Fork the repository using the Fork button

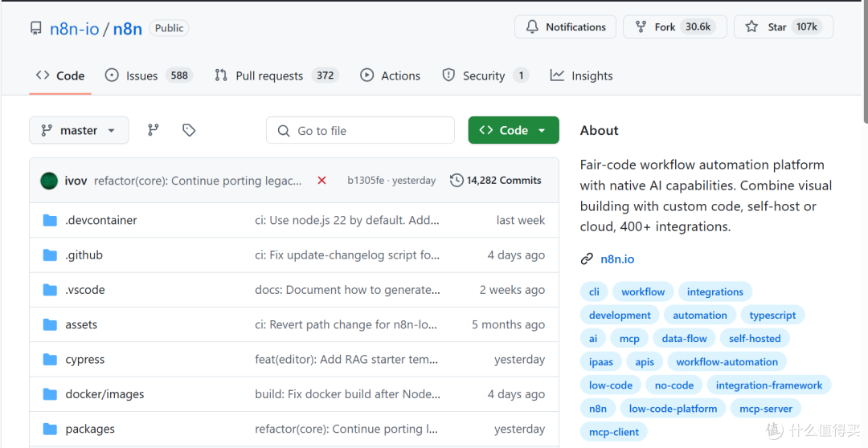(x=675, y=26)
